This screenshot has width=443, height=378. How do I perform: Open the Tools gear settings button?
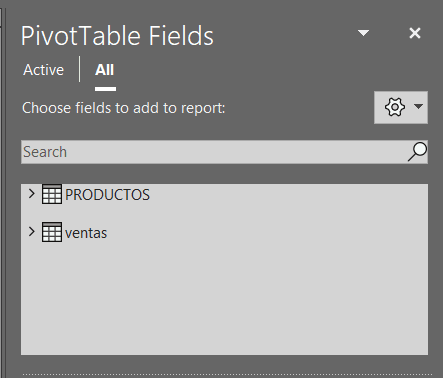[x=401, y=107]
